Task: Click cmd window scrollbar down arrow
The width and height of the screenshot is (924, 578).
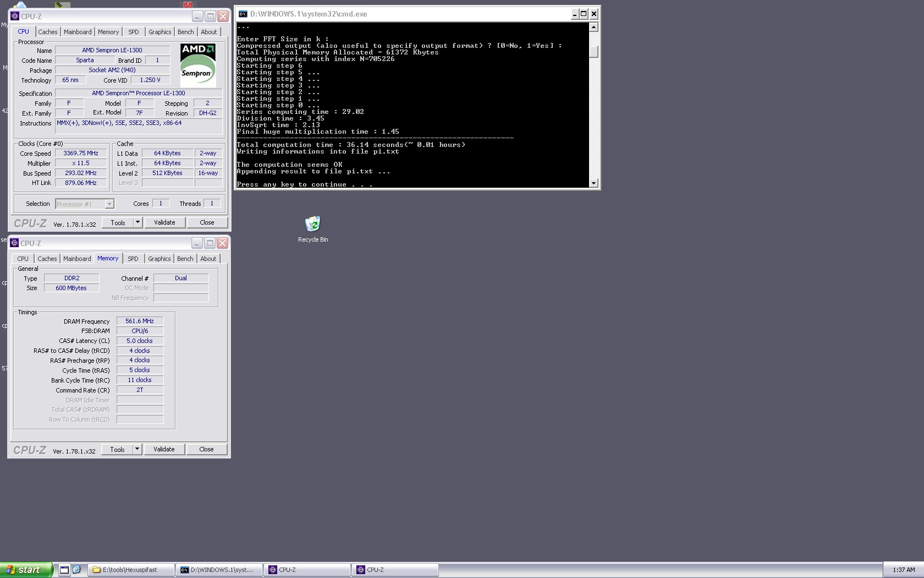Action: [x=593, y=183]
